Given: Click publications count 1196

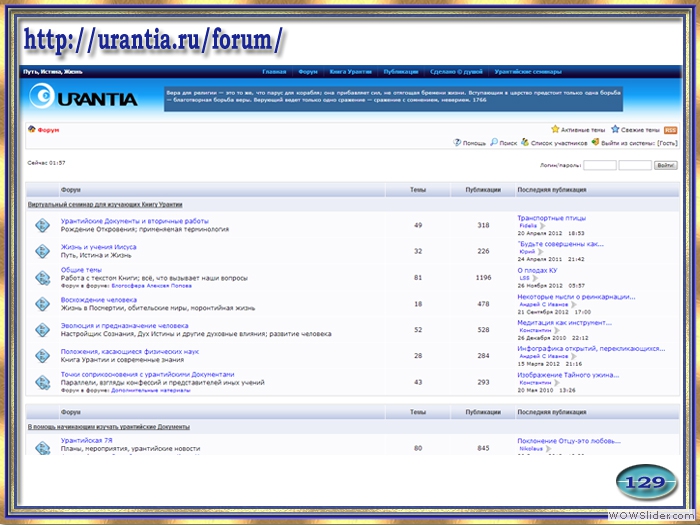Looking at the screenshot, I should click(x=483, y=278).
